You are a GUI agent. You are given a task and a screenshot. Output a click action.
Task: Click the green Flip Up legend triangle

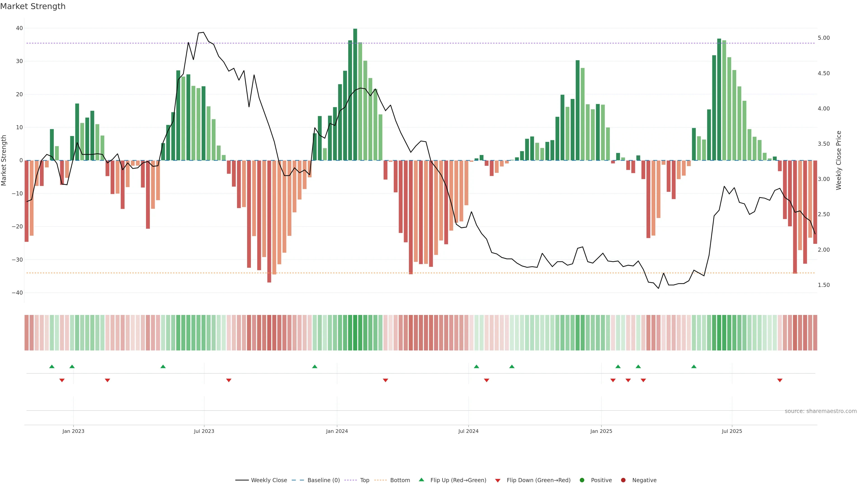(421, 480)
